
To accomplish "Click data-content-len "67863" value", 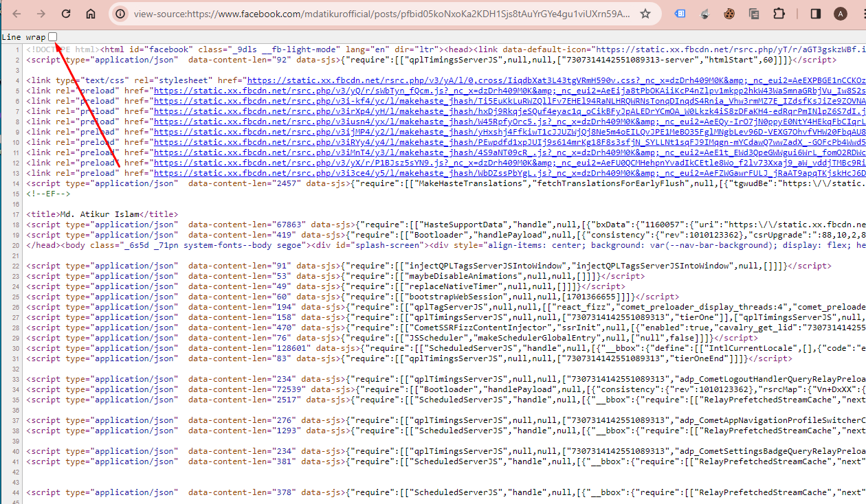I will [287, 225].
